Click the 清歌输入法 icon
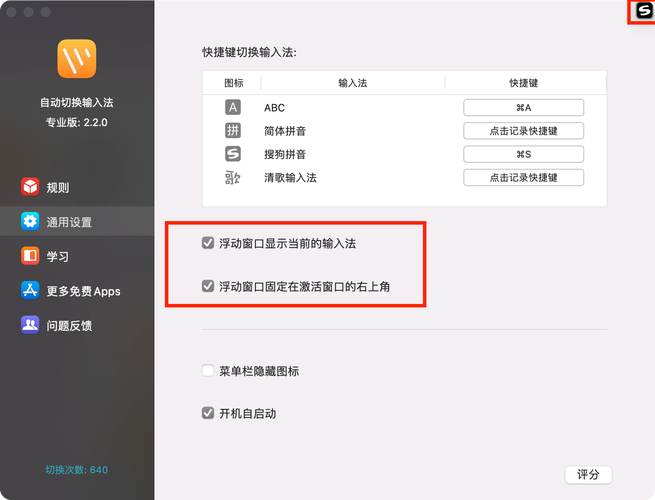 (x=233, y=178)
